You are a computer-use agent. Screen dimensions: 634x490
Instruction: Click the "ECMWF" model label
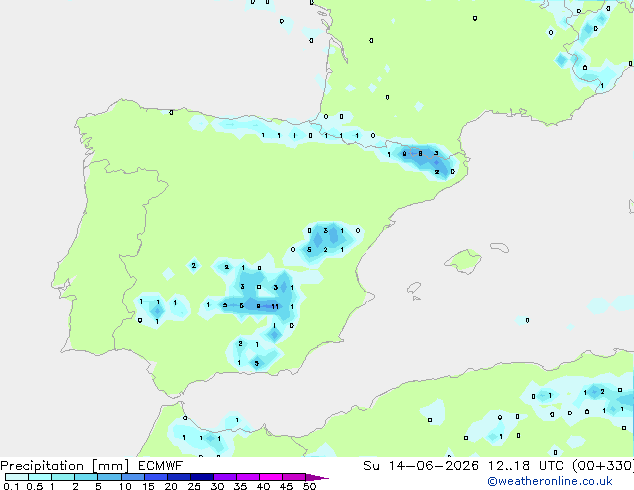pyautogui.click(x=161, y=466)
